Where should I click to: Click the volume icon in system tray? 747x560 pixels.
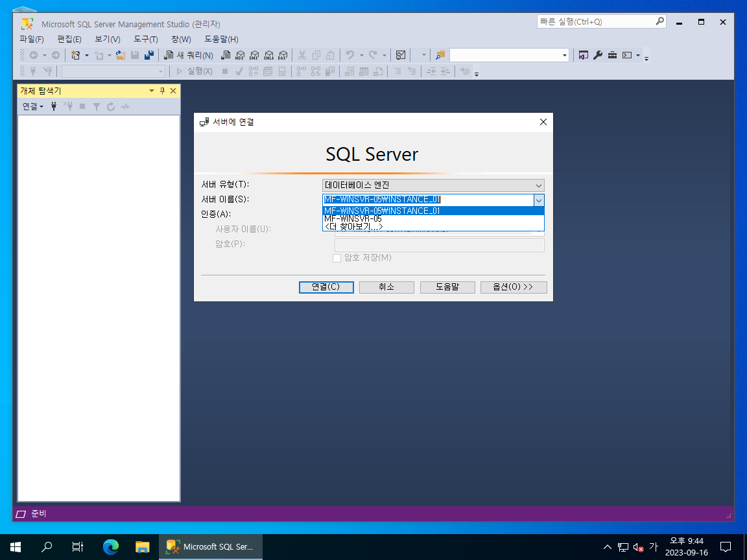click(638, 548)
